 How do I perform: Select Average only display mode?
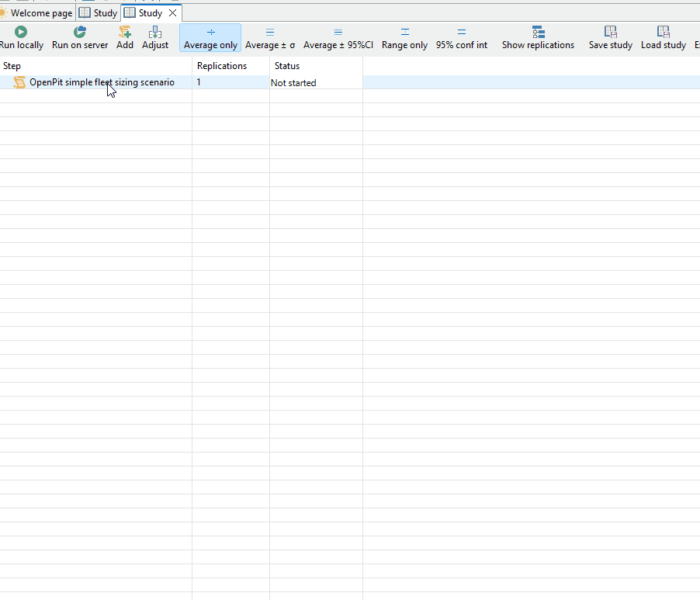click(210, 38)
